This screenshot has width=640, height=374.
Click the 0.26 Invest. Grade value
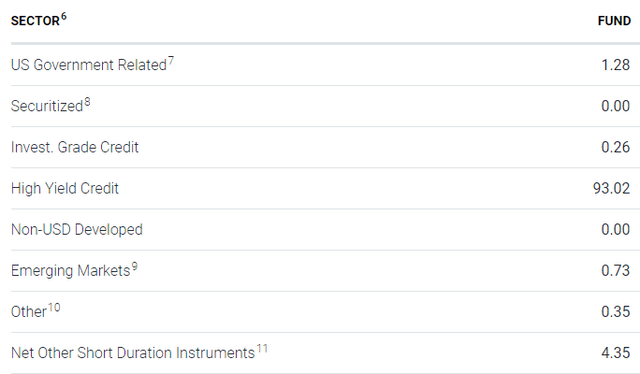click(x=616, y=147)
